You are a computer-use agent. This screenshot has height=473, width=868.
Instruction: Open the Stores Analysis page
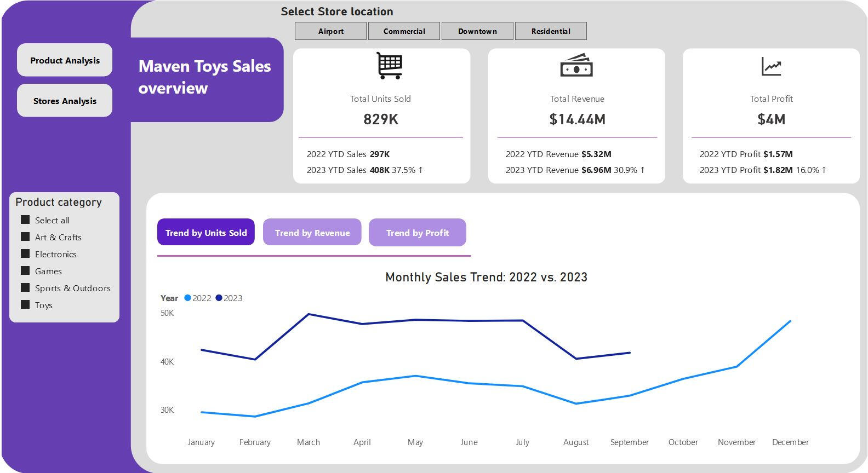(x=65, y=101)
